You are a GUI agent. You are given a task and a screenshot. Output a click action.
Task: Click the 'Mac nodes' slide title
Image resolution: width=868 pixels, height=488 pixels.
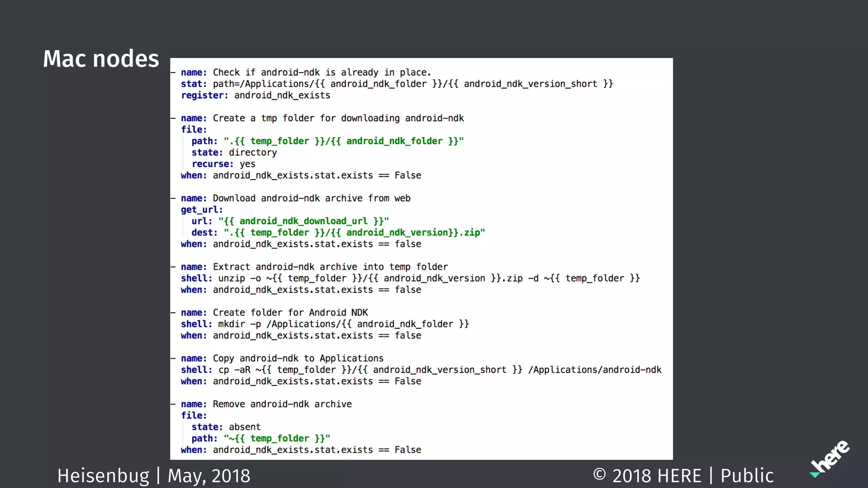pos(101,58)
